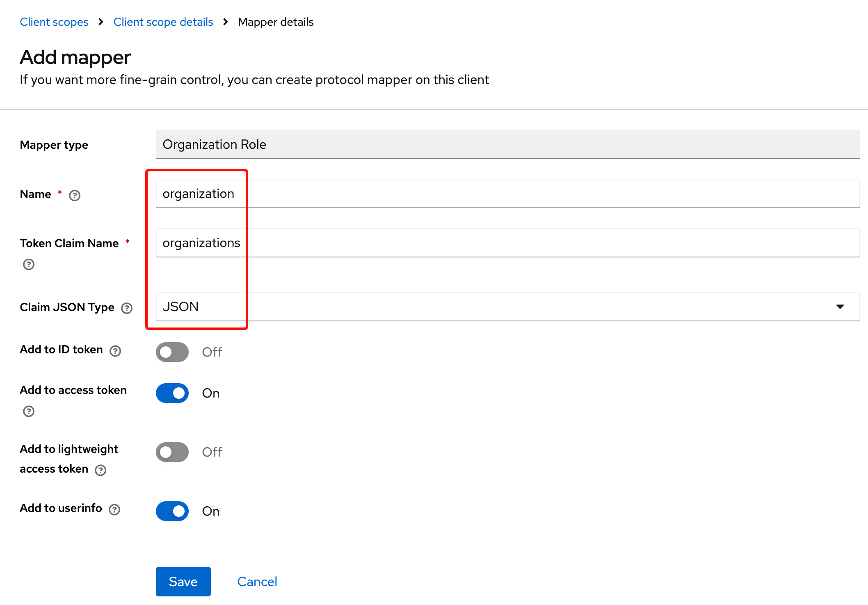
Task: Click the caret arrow of JSON dropdown
Action: click(x=840, y=307)
